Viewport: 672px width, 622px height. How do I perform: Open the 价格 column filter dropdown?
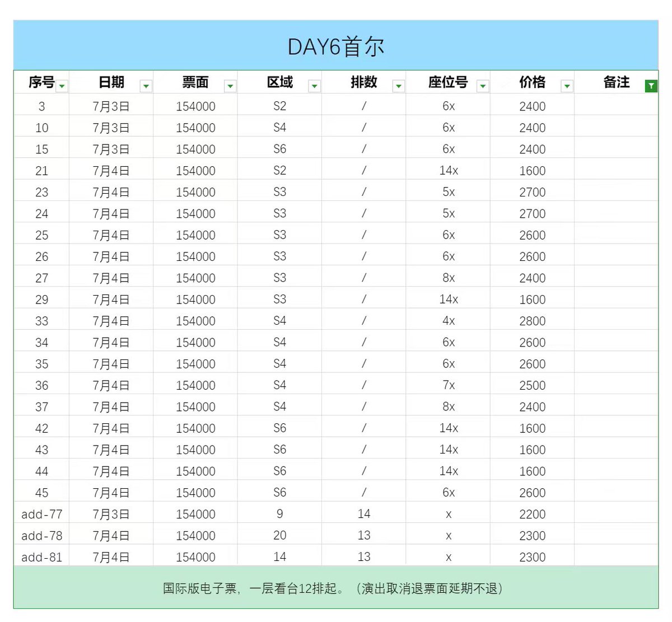point(567,86)
